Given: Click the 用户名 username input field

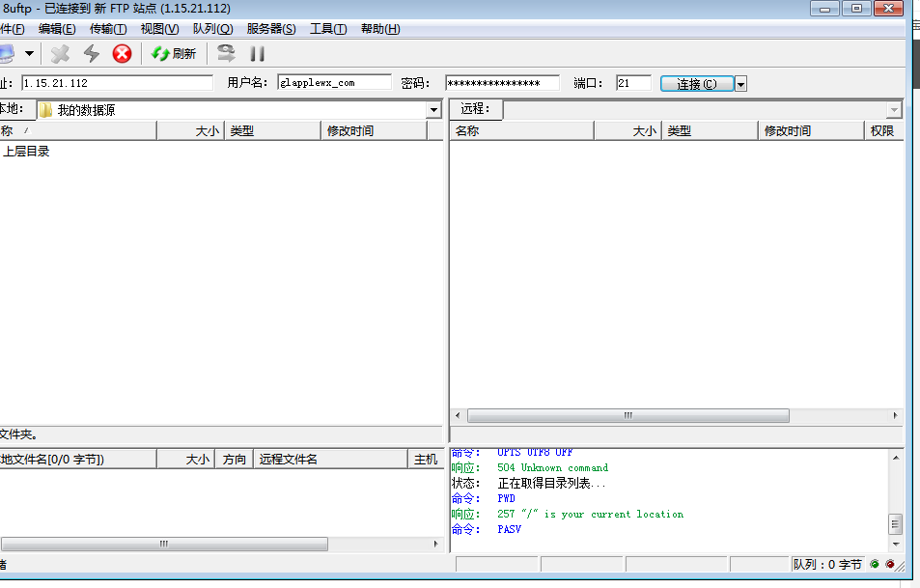Looking at the screenshot, I should coord(334,83).
